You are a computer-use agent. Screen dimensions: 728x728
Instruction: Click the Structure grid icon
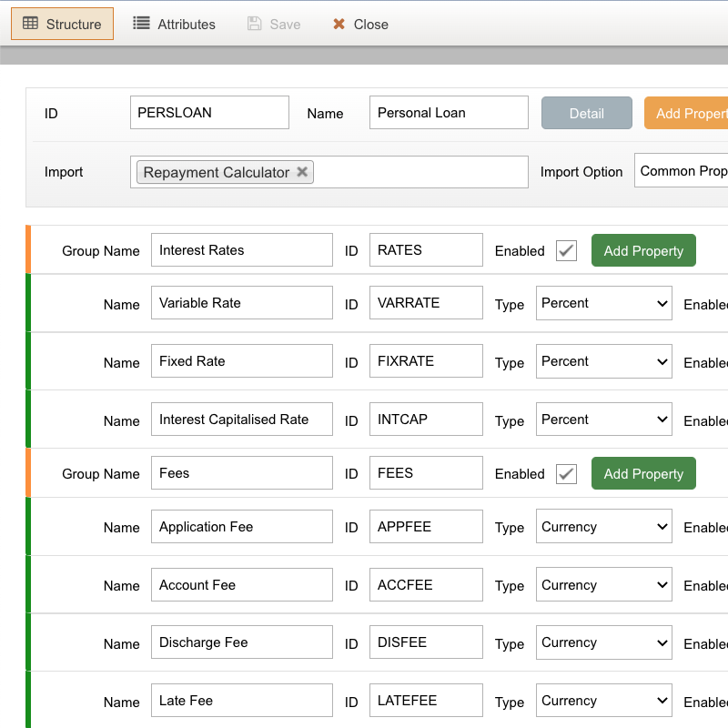pos(31,24)
